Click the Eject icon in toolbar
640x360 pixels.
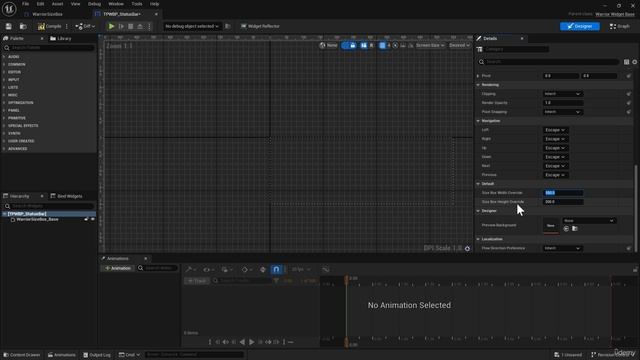pyautogui.click(x=140, y=26)
